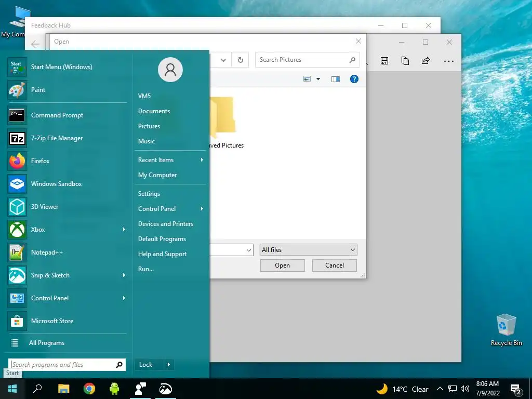Screen dimensions: 532x399
Task: Refresh the Open dialog folder view
Action: [x=240, y=60]
